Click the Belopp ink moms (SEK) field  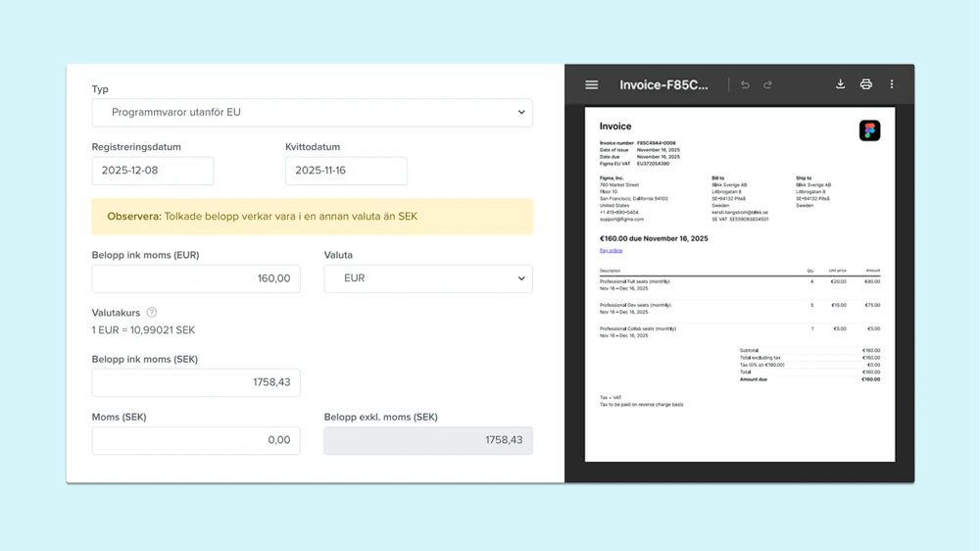[196, 382]
